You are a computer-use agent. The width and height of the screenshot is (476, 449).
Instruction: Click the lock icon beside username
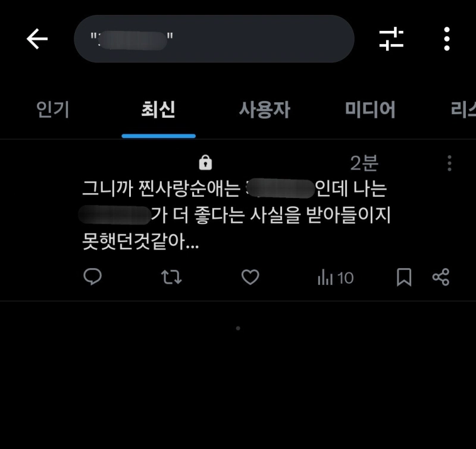tap(205, 162)
